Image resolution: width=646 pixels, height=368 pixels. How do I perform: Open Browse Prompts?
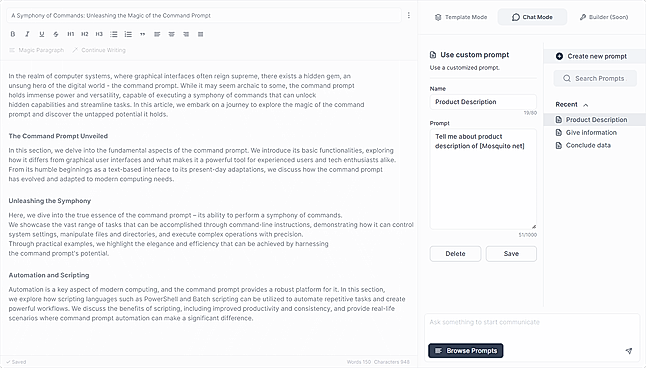466,351
